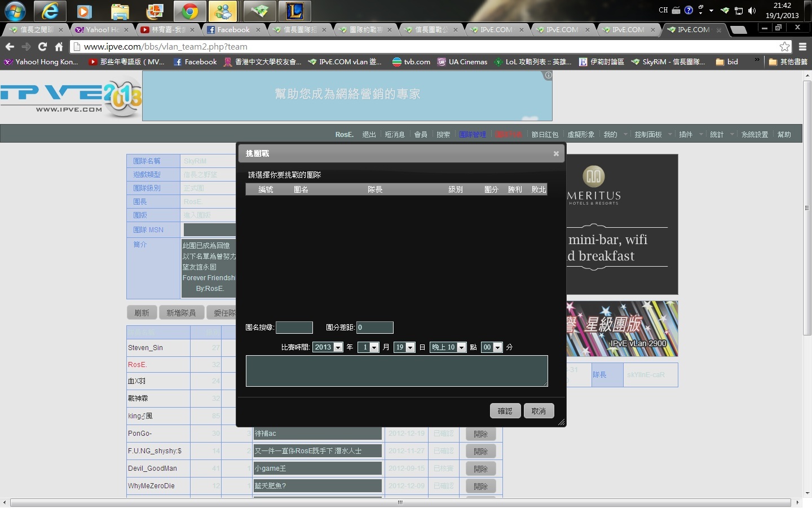The height and width of the screenshot is (526, 812).
Task: Reload the page with the refresh icon
Action: pos(42,47)
